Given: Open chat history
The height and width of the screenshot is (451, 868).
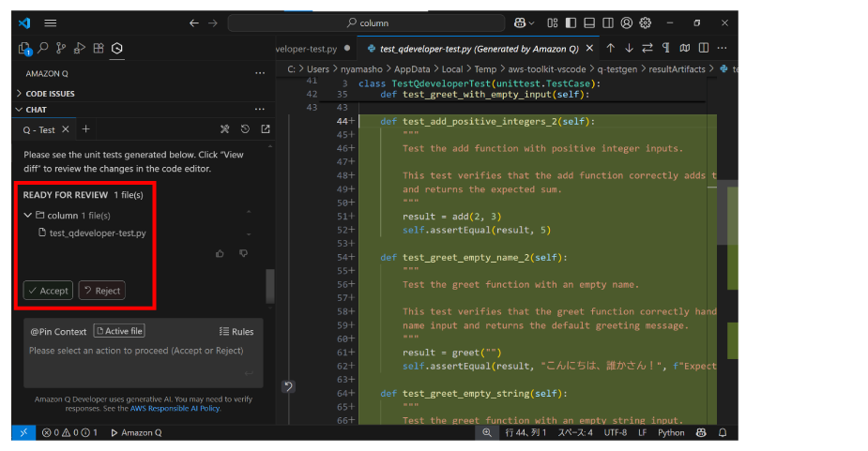Looking at the screenshot, I should (245, 129).
